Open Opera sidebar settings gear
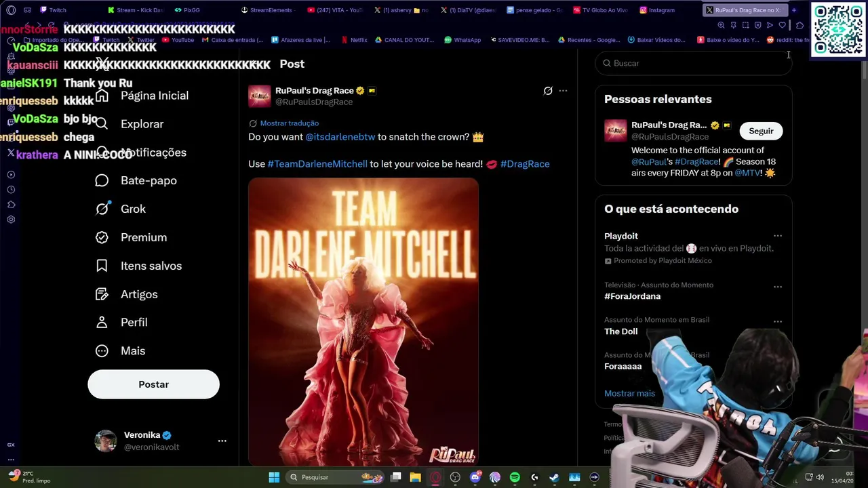868x488 pixels. click(11, 220)
